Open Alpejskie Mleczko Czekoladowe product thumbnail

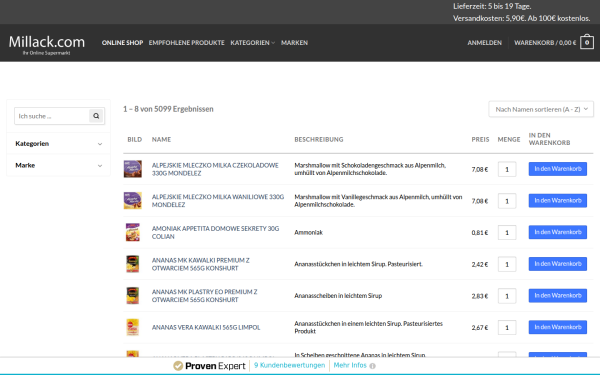133,169
